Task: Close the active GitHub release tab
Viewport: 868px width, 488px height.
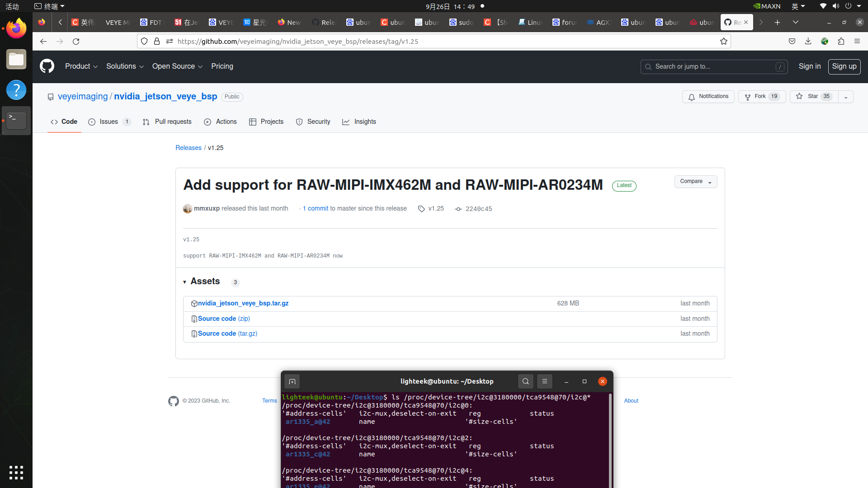Action: pyautogui.click(x=746, y=22)
